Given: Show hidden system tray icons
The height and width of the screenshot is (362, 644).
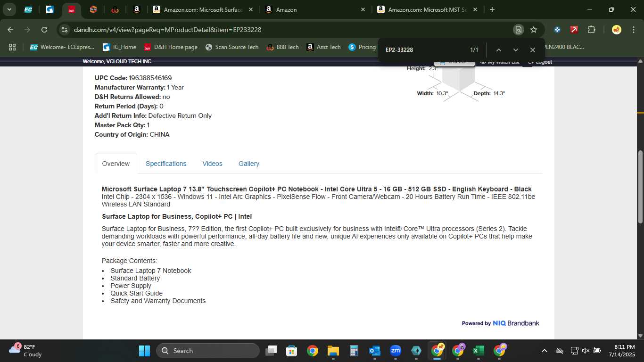Looking at the screenshot, I should pos(545,351).
